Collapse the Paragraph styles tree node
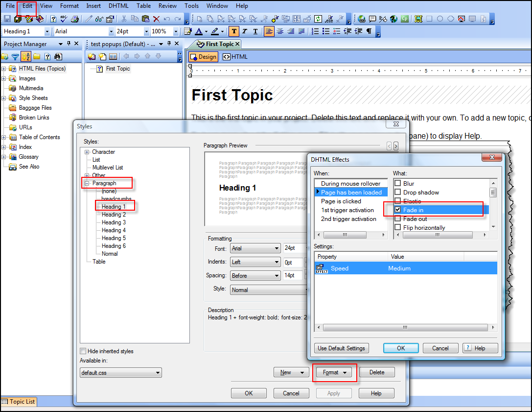The image size is (532, 412). (x=87, y=182)
